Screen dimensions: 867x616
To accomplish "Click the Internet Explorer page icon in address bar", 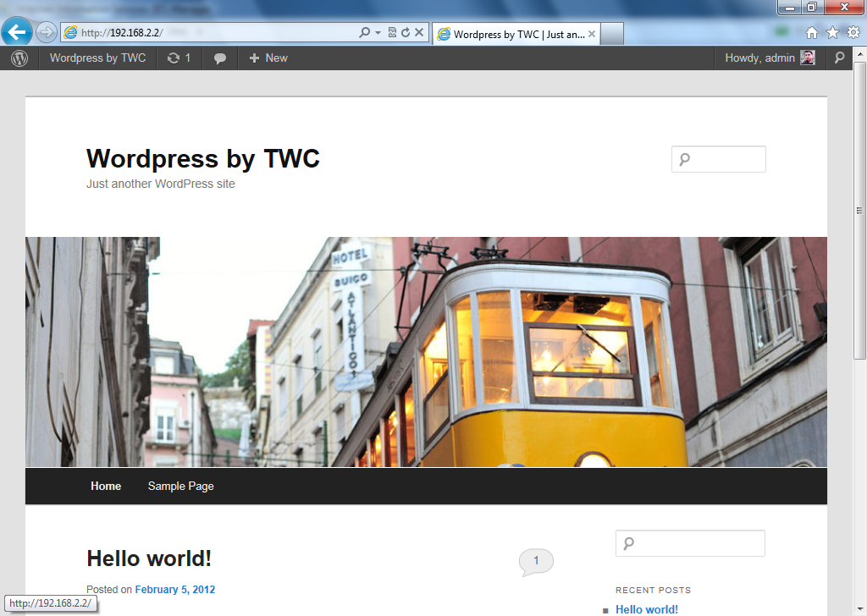I will 70,33.
